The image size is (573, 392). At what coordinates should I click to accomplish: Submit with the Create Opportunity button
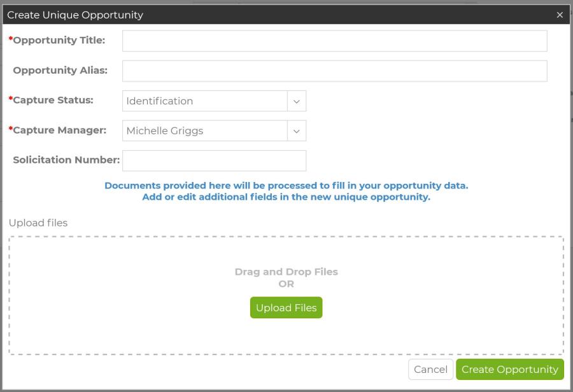coord(510,369)
